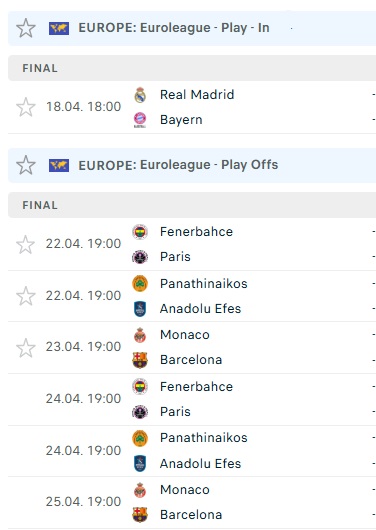
Task: Click Fenerbahce logo in the 22.04 match
Action: tap(140, 232)
